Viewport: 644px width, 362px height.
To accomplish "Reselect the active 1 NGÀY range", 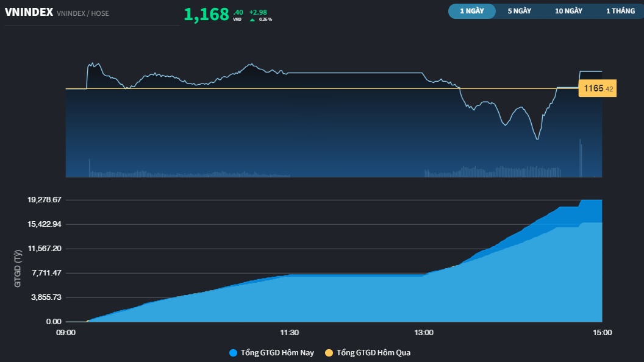I will coord(471,10).
